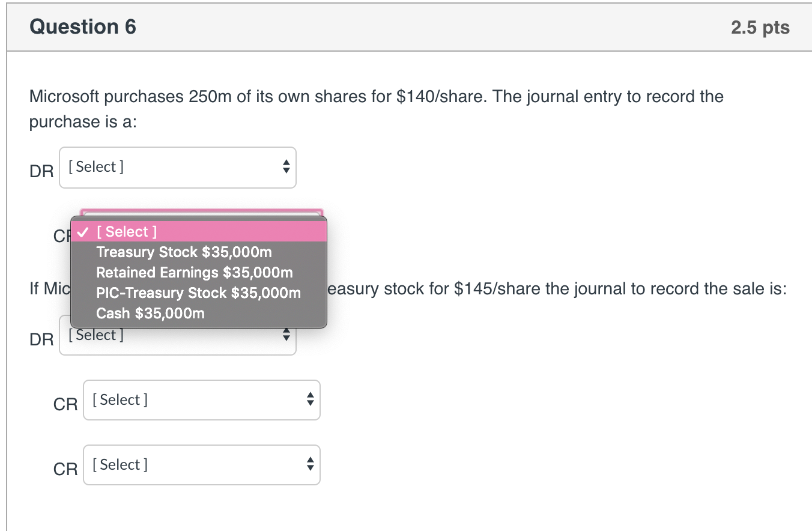
Task: Click the downward triangle of the bottom CR stepper
Action: point(310,469)
